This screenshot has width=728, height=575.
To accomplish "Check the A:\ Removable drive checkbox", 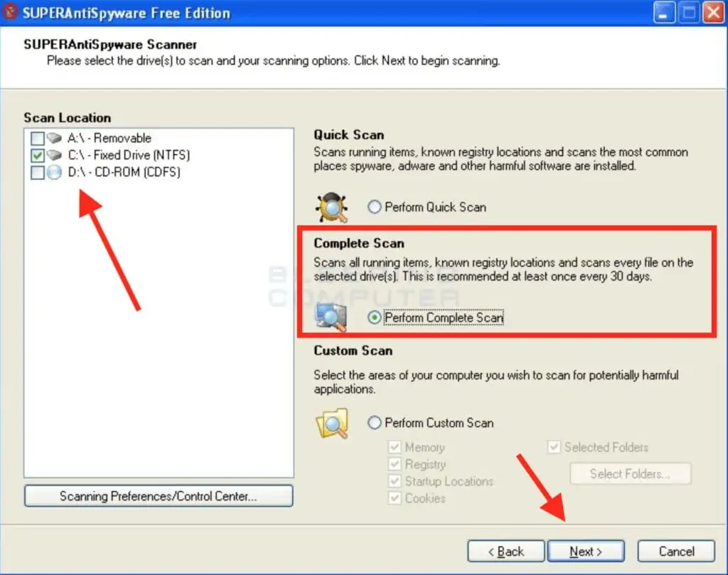I will [37, 139].
